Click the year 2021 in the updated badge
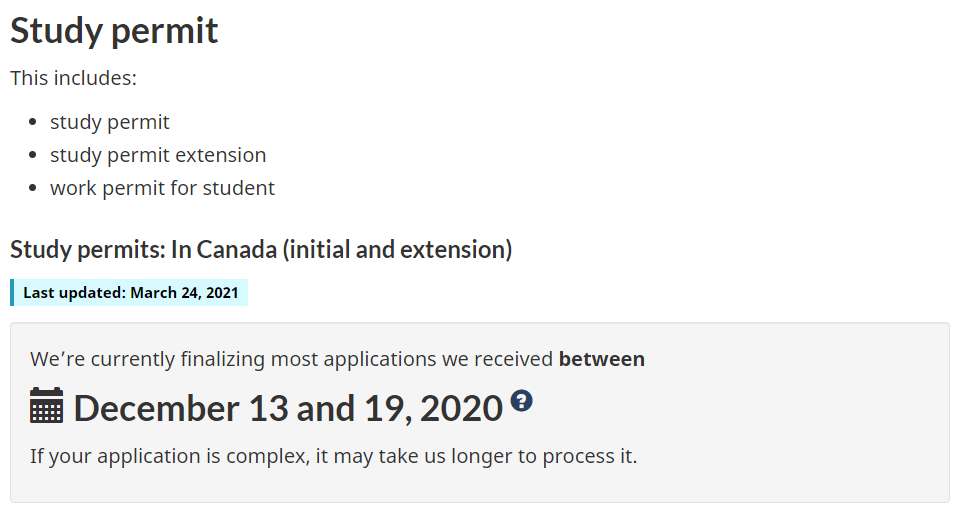This screenshot has height=513, width=959. 222,293
